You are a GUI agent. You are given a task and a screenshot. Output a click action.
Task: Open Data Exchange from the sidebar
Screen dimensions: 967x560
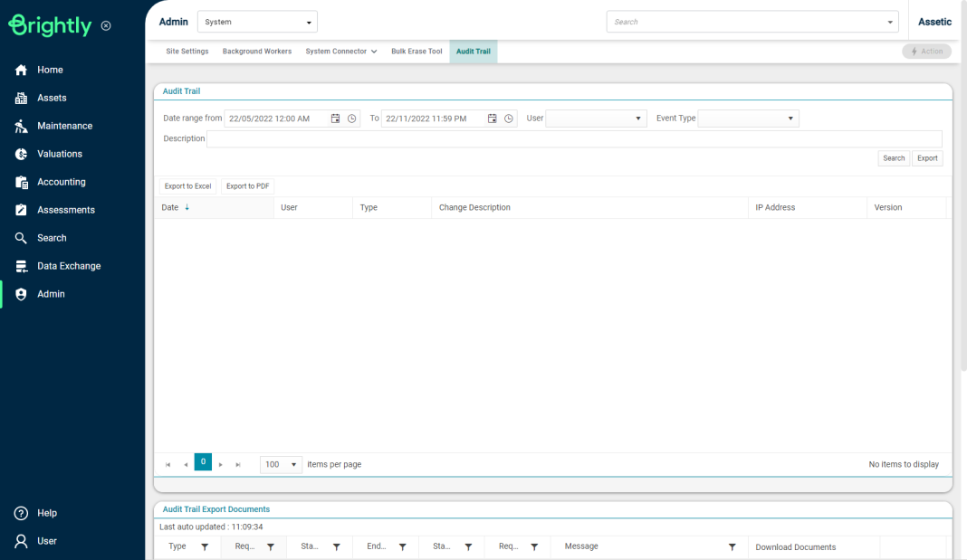point(20,265)
